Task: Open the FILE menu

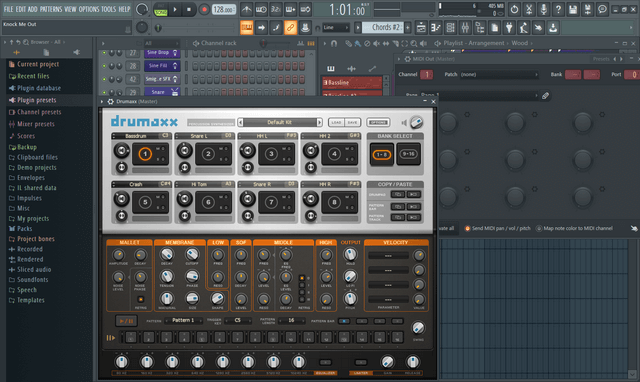Action: 8,9
